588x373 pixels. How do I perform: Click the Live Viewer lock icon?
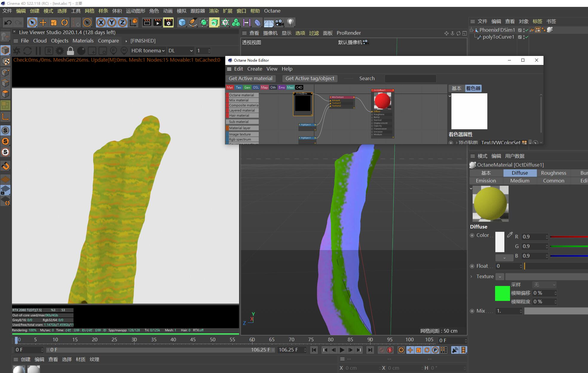pyautogui.click(x=71, y=51)
